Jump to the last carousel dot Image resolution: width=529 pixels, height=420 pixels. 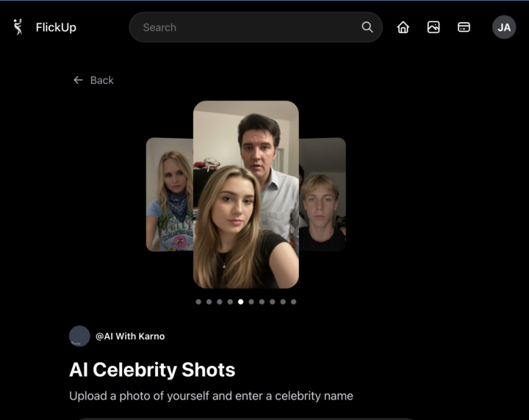[x=294, y=302]
